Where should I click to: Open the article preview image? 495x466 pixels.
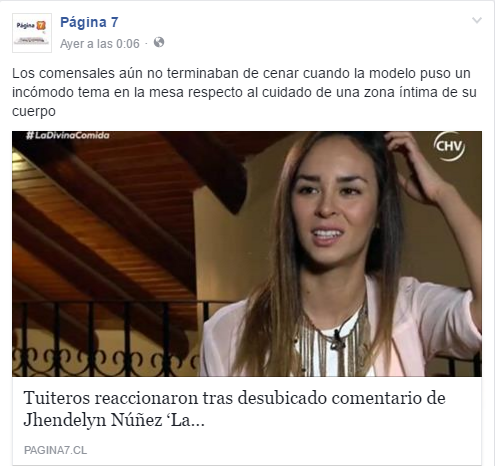247,254
